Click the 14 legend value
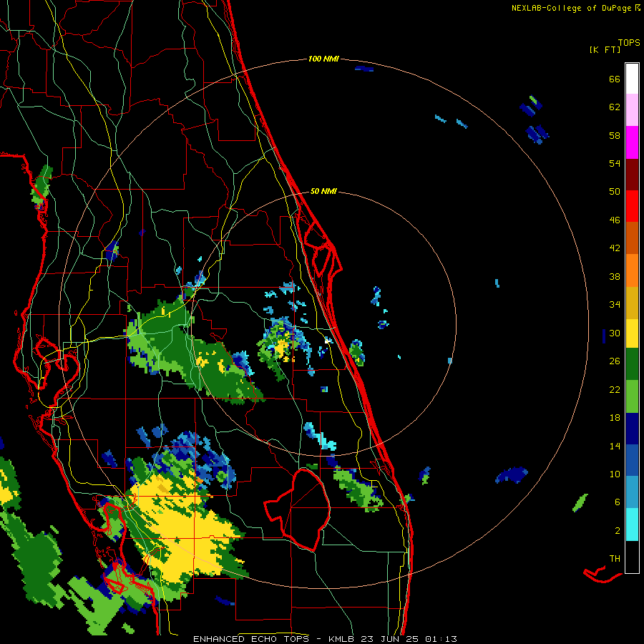 point(615,446)
